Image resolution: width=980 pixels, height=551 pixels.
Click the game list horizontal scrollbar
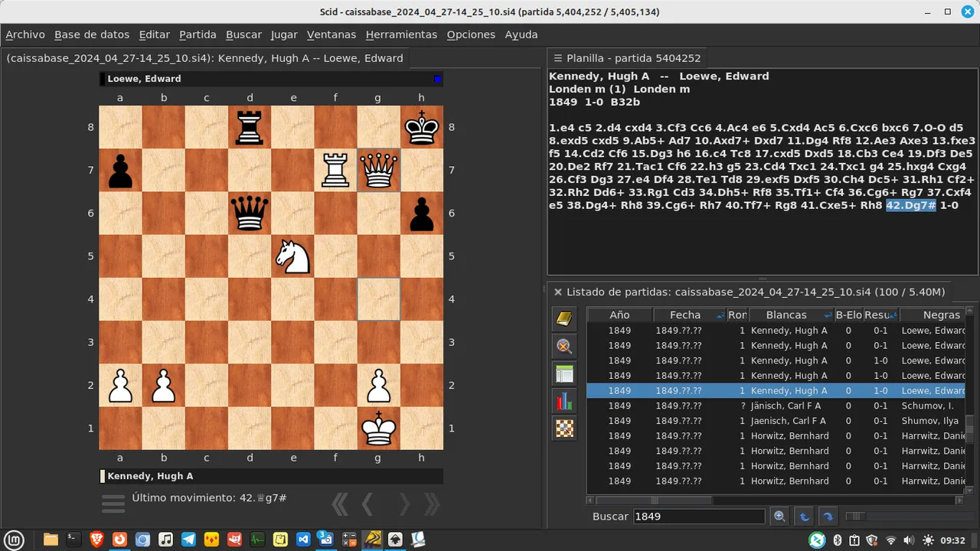click(776, 500)
